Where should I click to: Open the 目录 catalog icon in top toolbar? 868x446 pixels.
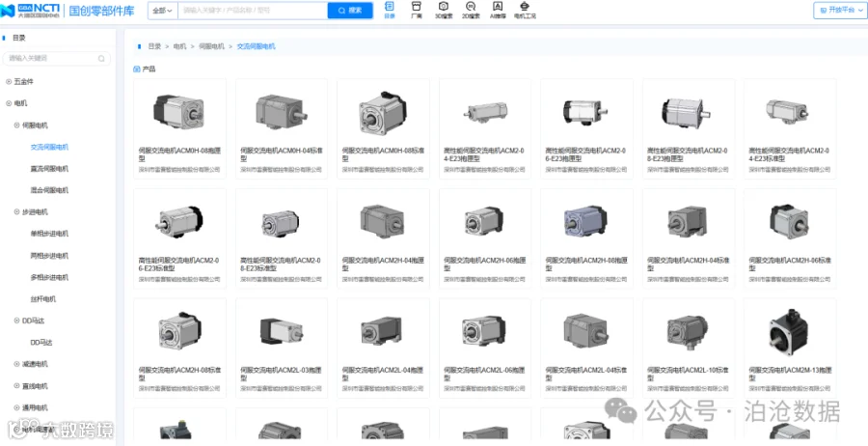(x=390, y=10)
